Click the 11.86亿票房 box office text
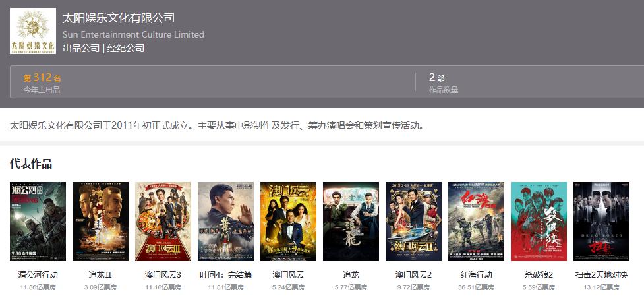The image size is (644, 302). coord(38,287)
